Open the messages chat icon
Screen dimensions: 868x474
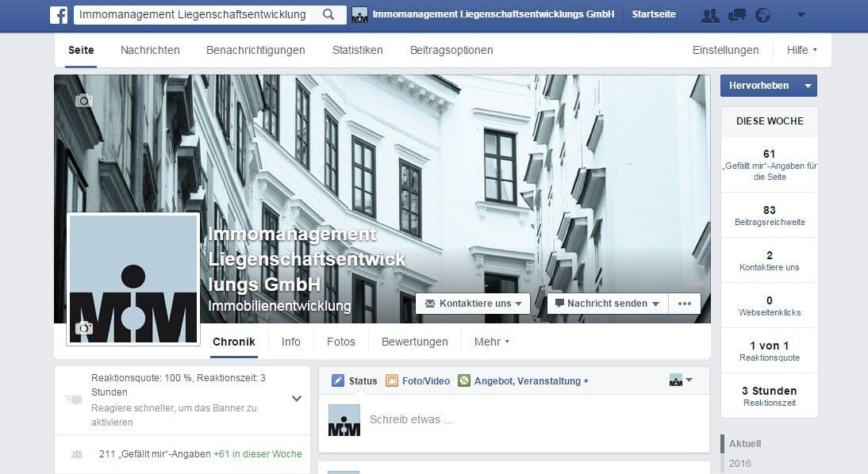coord(737,15)
